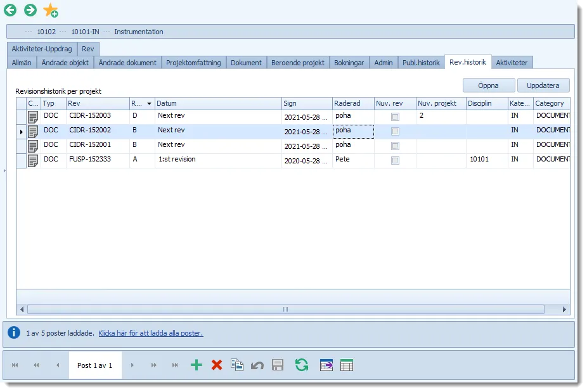The image size is (587, 392).
Task: Click the document icon in CIDR-152001 row
Action: tap(33, 146)
